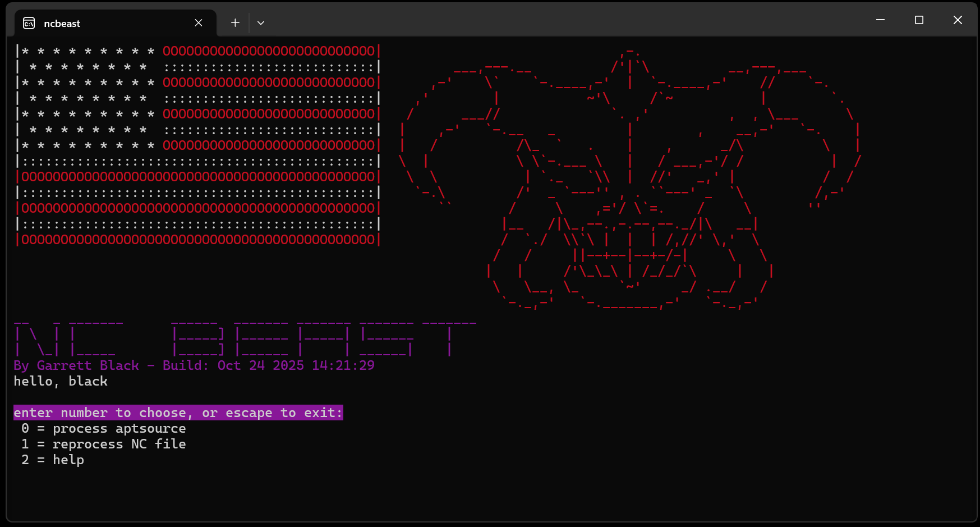Close the ncbeast tab

[x=199, y=23]
